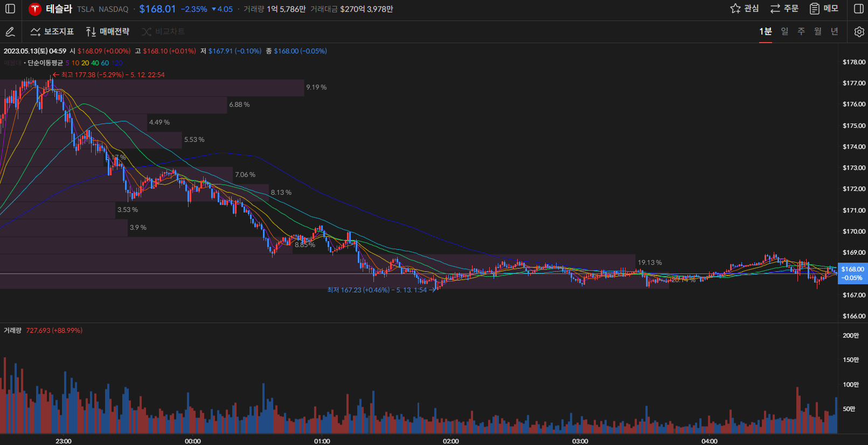Toggle the 매물대 volume profile legend

click(12, 63)
